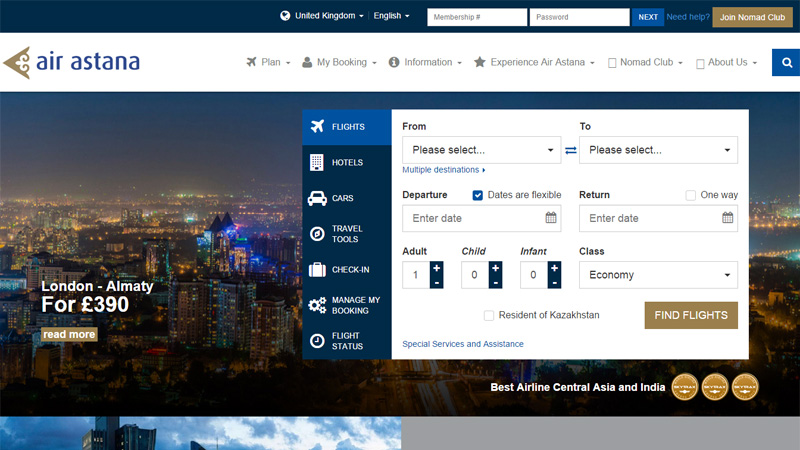The image size is (800, 450).
Task: Open Special Services and Assistance link
Action: [x=463, y=344]
